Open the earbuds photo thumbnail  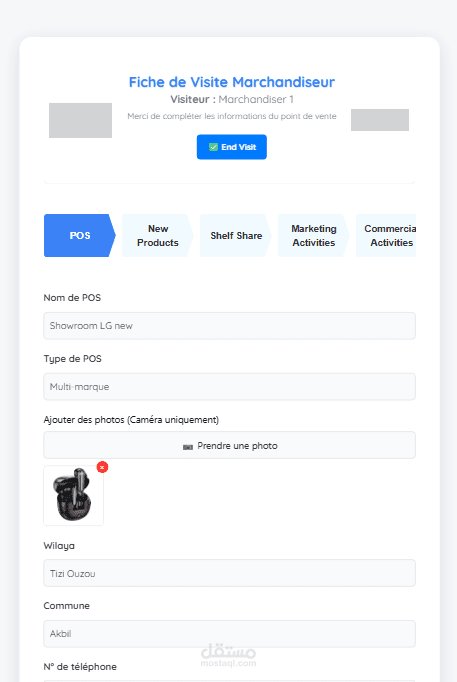[73, 495]
